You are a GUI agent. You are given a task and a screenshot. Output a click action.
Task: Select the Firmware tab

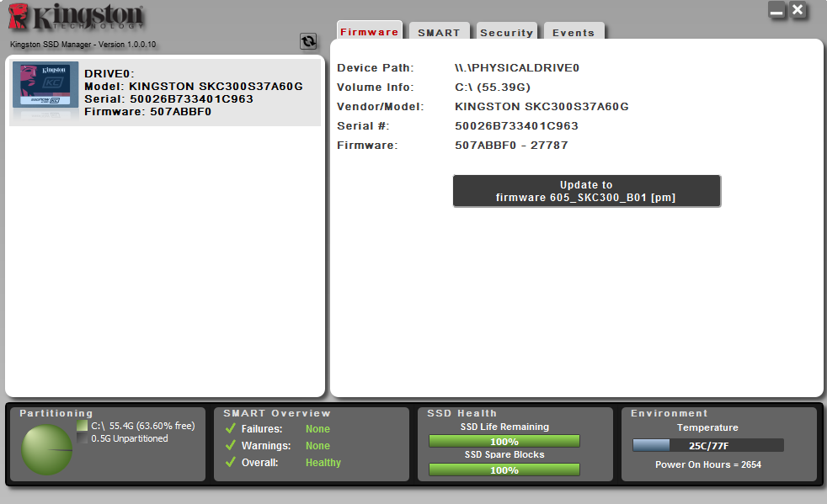(x=370, y=32)
